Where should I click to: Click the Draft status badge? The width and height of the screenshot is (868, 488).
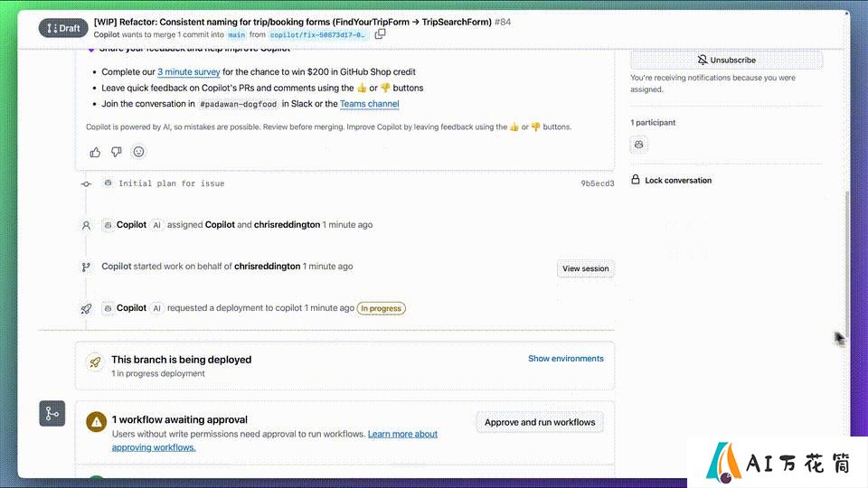63,28
